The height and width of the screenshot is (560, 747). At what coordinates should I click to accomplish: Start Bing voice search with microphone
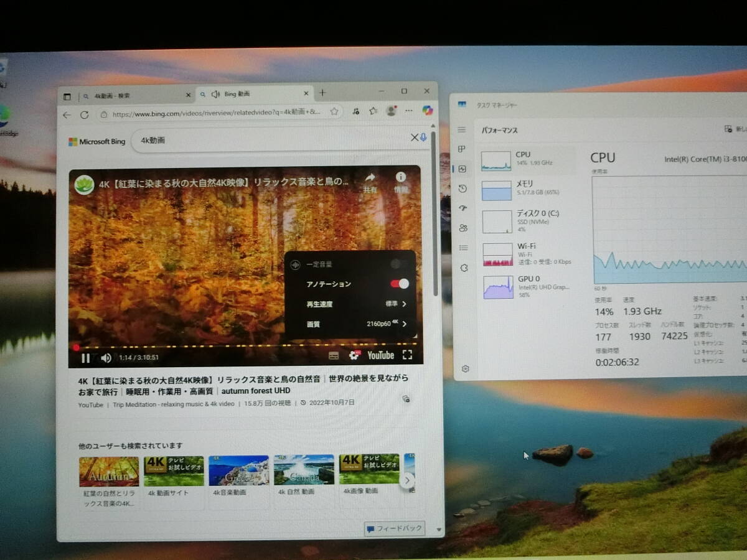(423, 138)
